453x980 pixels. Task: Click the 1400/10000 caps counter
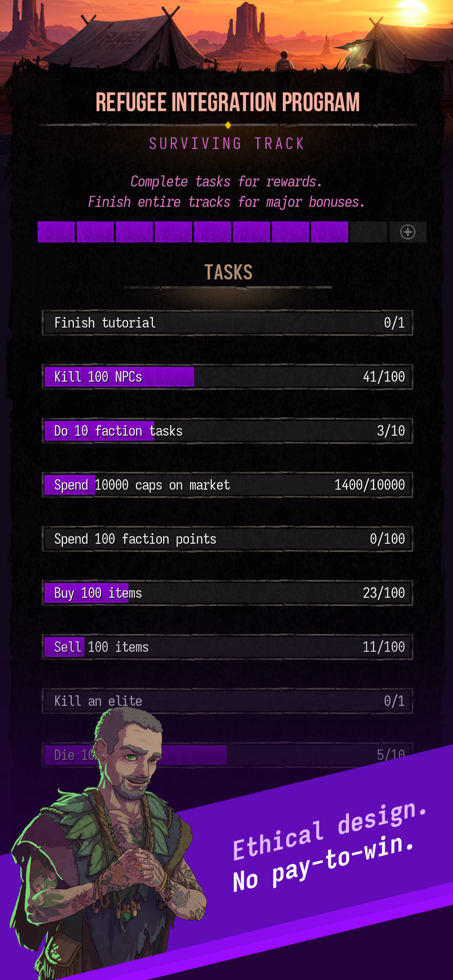369,485
